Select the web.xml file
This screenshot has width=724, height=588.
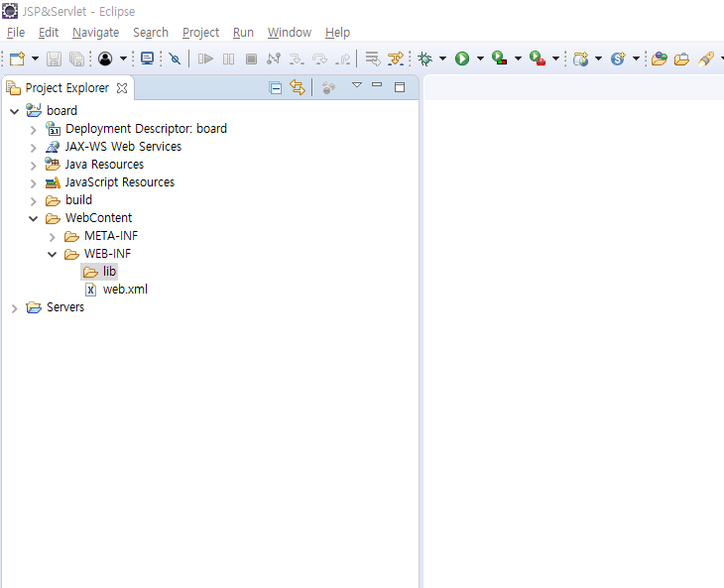116,290
